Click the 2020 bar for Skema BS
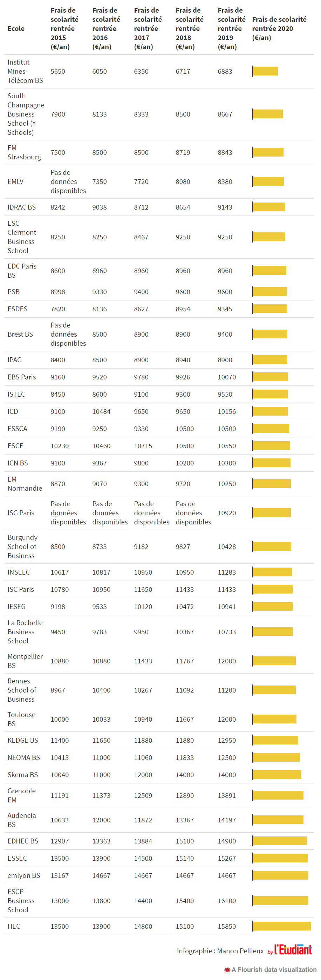This screenshot has height=980, width=321. click(x=277, y=774)
